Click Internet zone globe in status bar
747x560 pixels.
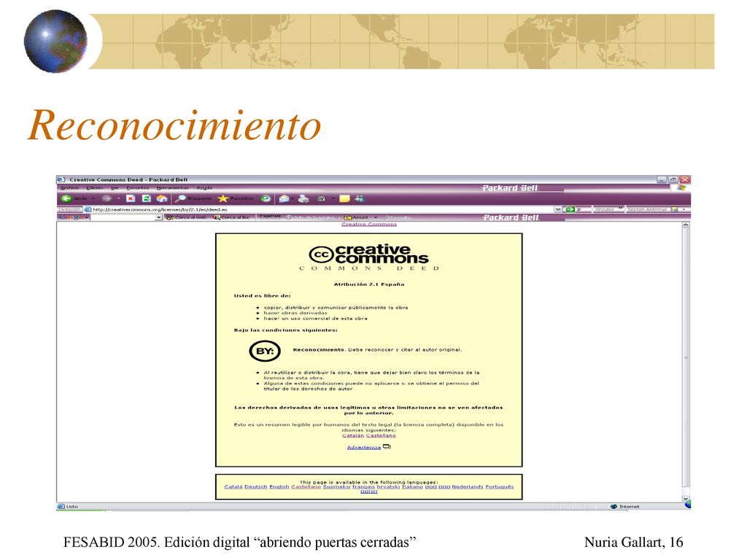[x=614, y=506]
